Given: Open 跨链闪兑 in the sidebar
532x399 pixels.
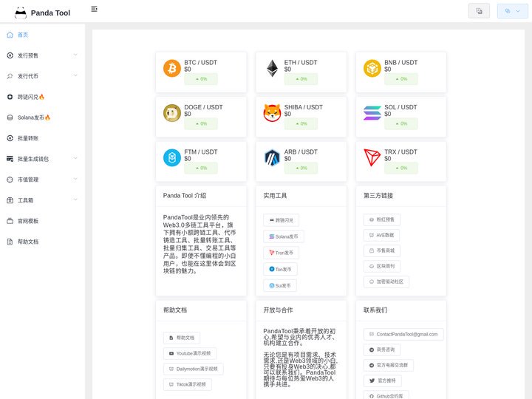Looking at the screenshot, I should 42,97.
